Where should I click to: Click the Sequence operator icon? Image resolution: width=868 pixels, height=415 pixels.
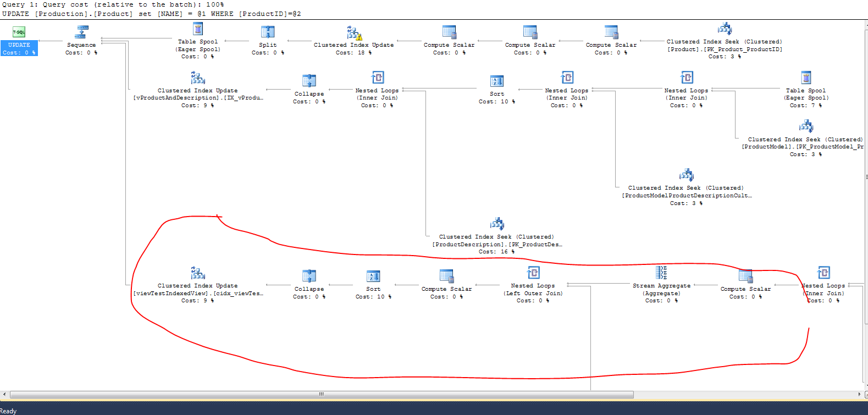coord(82,32)
